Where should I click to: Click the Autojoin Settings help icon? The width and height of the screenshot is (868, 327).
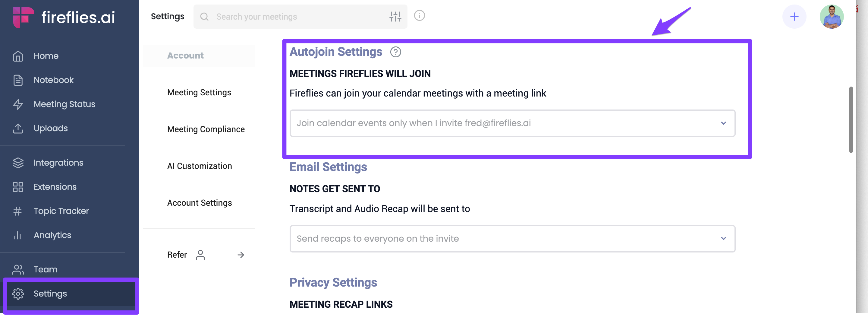[x=395, y=52]
